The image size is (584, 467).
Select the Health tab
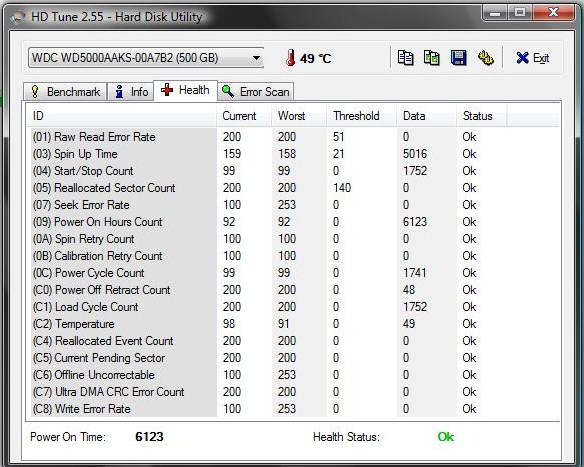point(185,90)
